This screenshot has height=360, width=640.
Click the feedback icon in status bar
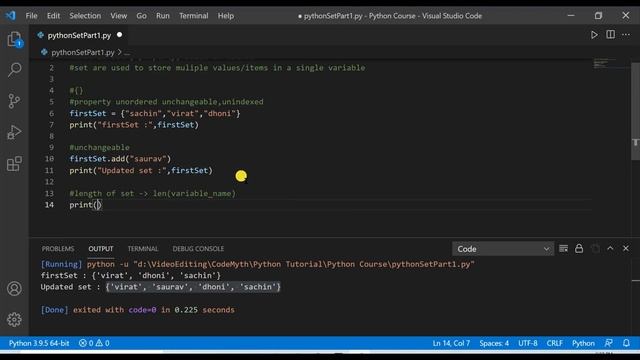pyautogui.click(x=609, y=343)
